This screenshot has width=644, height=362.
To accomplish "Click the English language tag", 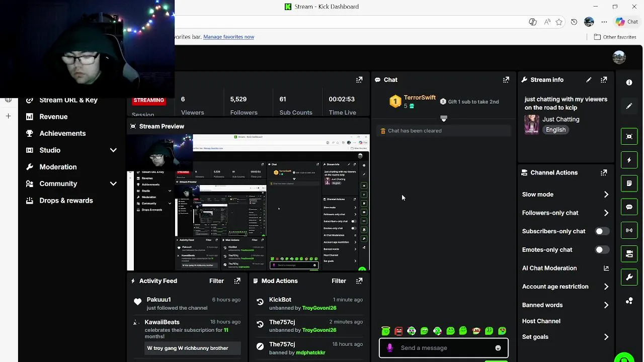I will tap(555, 130).
